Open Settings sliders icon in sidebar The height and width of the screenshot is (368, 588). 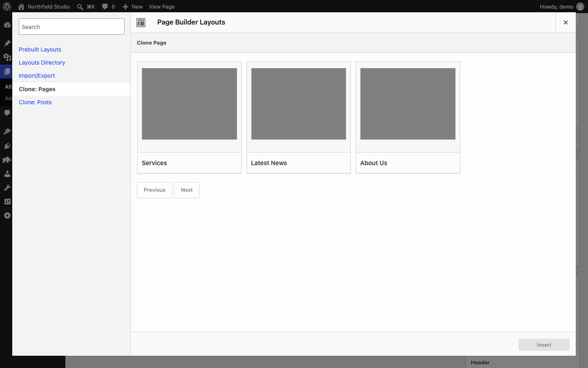(7, 202)
